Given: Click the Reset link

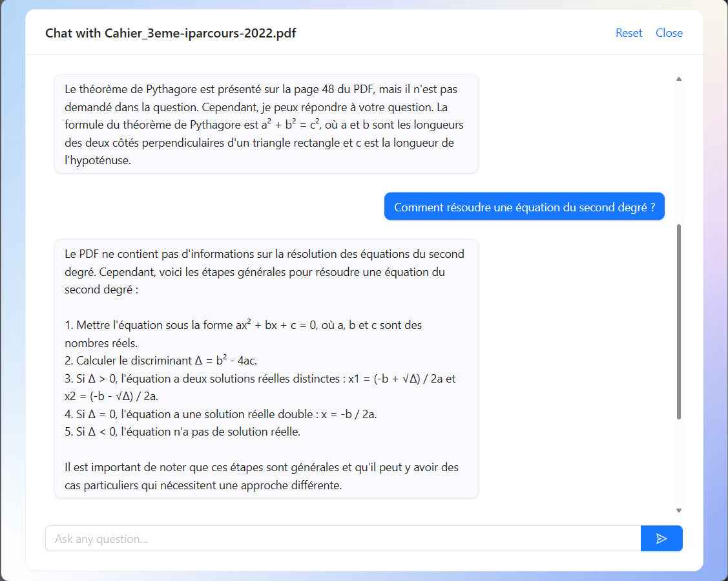Looking at the screenshot, I should point(629,33).
